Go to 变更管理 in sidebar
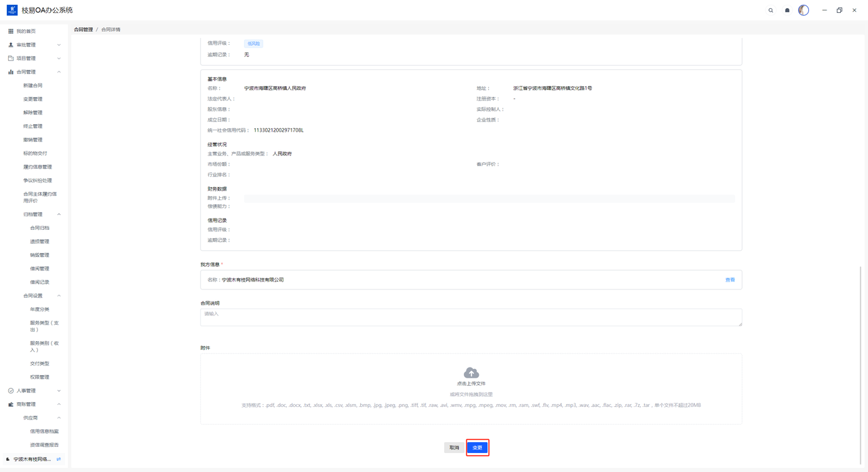 [33, 99]
